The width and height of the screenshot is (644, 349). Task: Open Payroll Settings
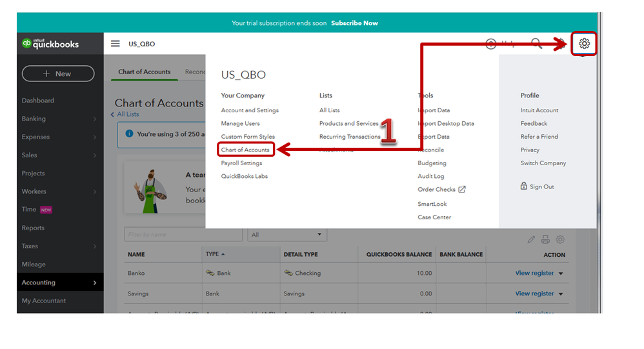point(241,163)
